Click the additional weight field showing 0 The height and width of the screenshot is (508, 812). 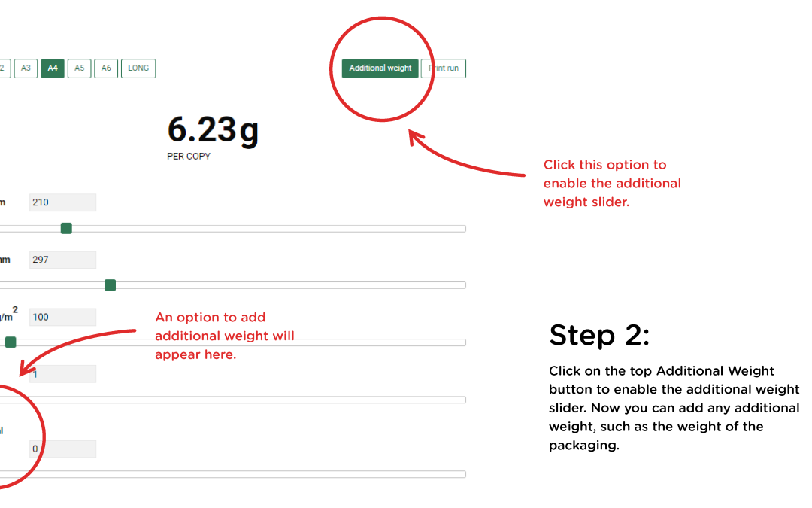coord(62,449)
